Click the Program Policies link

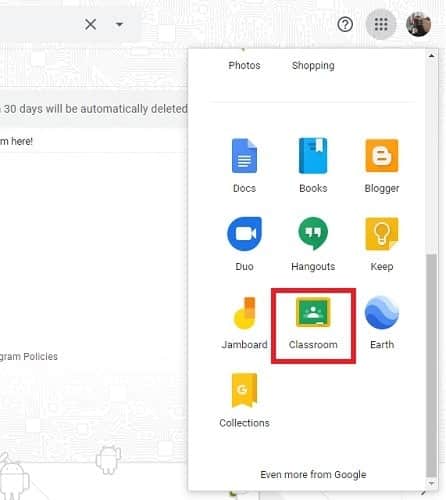point(29,357)
